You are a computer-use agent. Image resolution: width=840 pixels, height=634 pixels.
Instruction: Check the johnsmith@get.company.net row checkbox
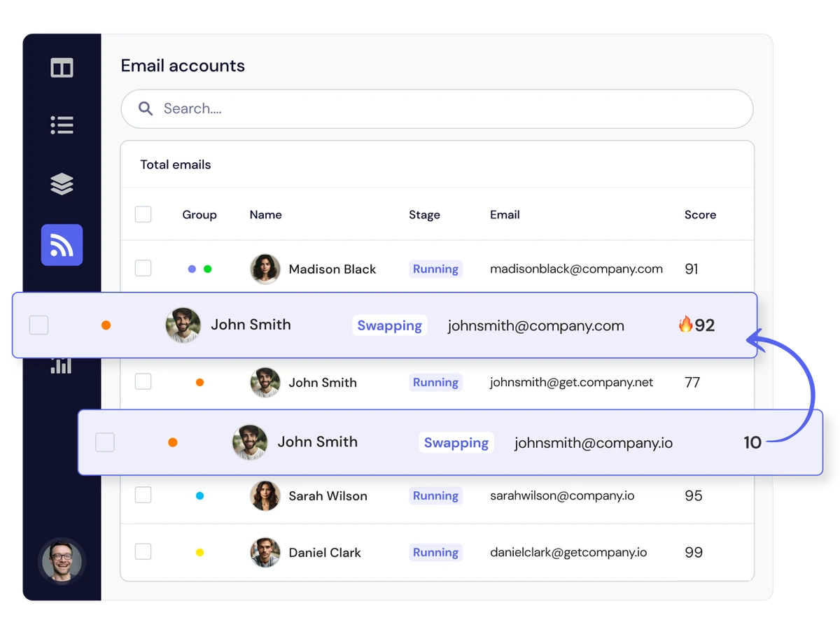tap(143, 381)
